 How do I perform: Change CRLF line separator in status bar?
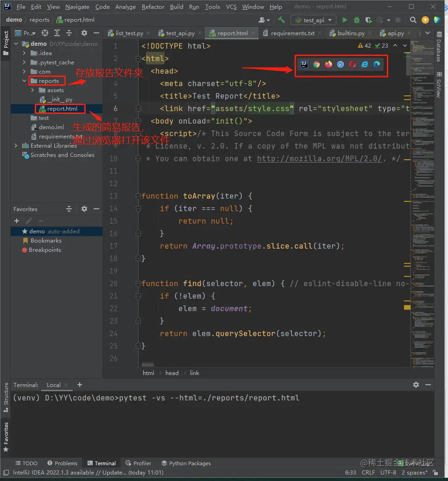pos(368,472)
